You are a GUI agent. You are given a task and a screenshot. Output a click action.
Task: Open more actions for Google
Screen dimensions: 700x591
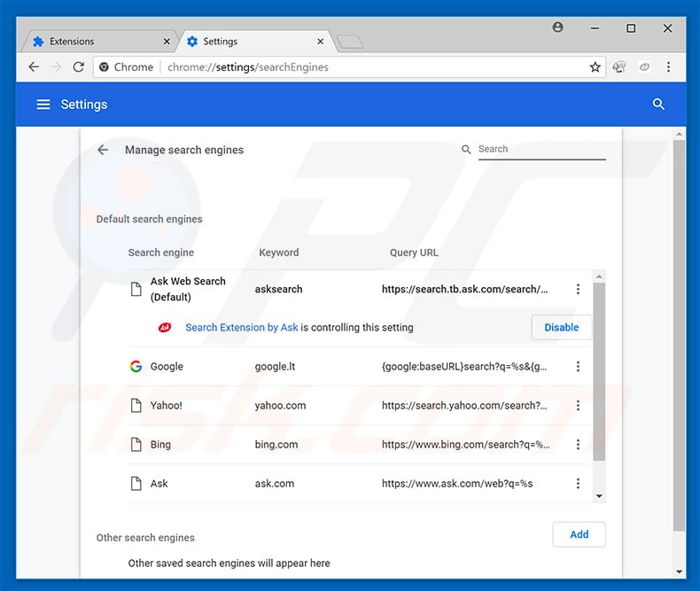pos(578,367)
